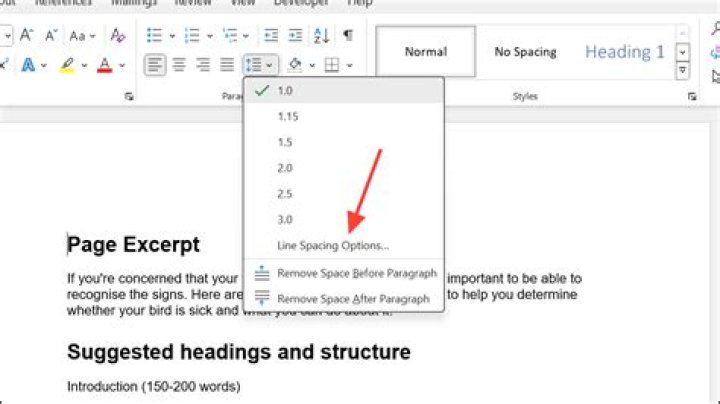
Task: Click the Page Excerpt heading text
Action: 134,245
